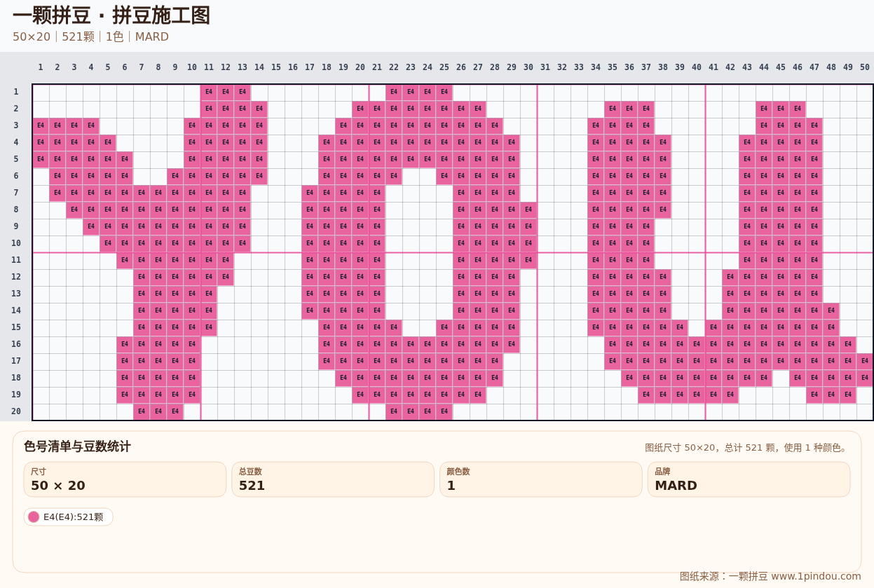Click column header number 33
This screenshot has height=588, width=874.
point(579,67)
